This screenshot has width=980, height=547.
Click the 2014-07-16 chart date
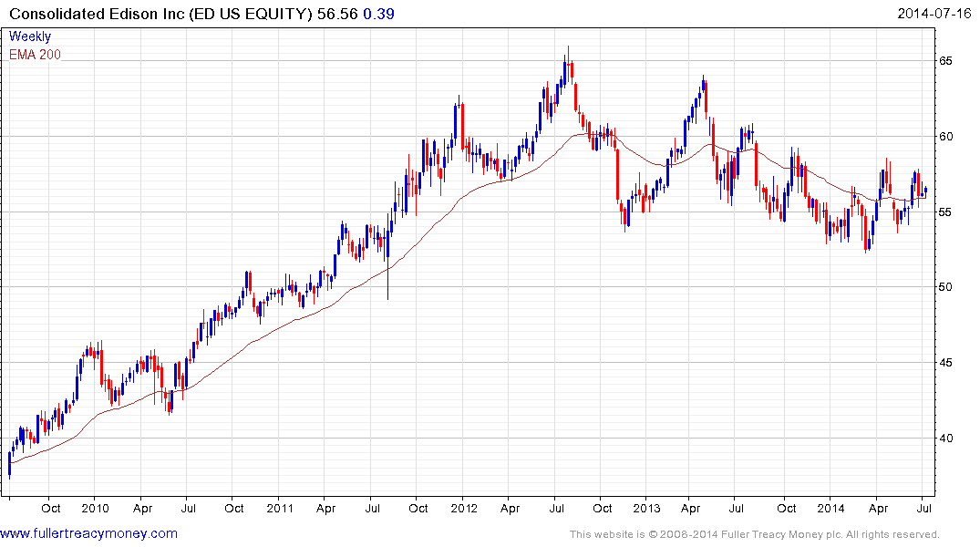(x=934, y=13)
